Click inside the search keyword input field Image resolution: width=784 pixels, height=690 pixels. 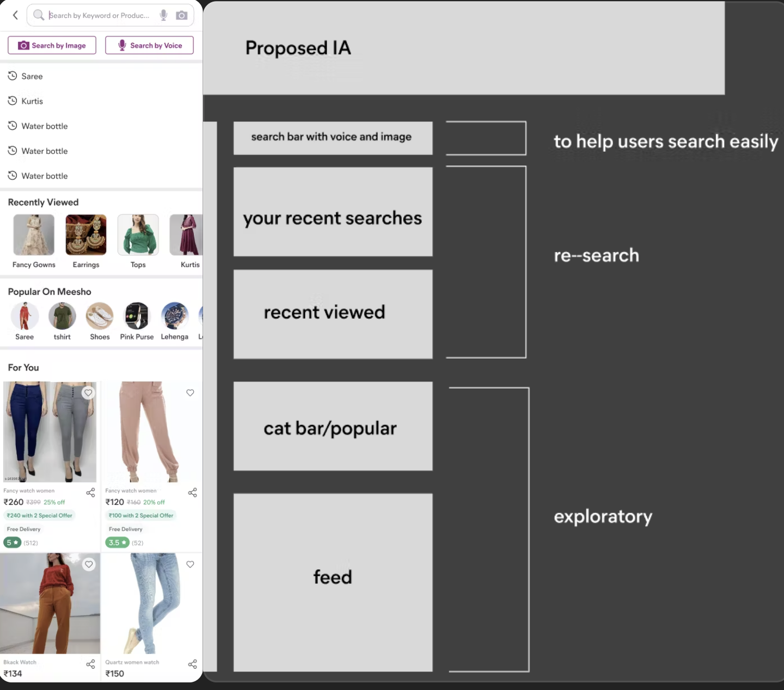coord(103,15)
